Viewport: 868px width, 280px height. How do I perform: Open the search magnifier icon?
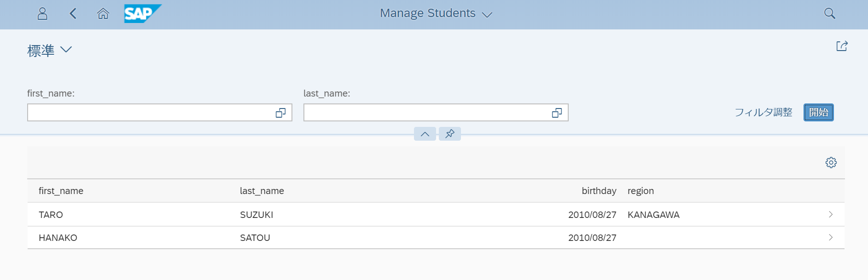click(x=829, y=14)
